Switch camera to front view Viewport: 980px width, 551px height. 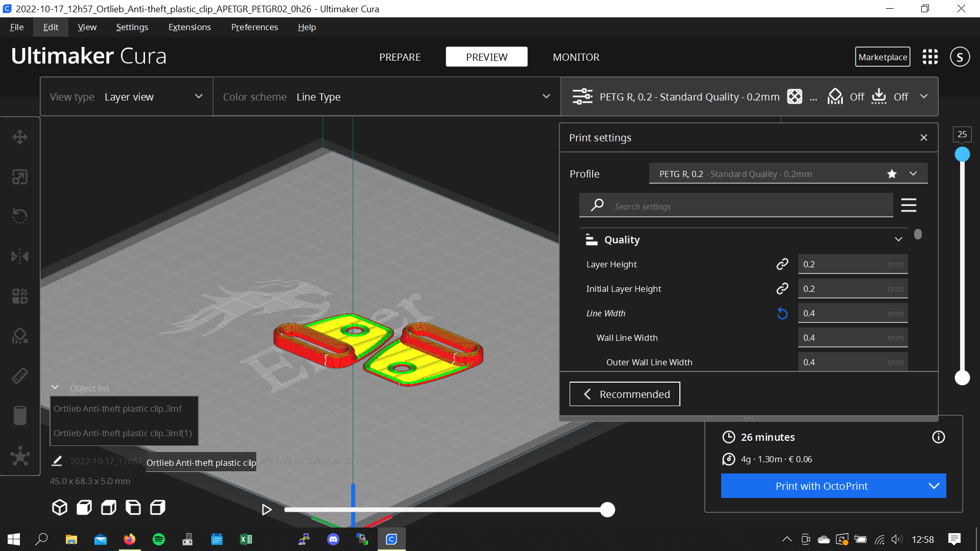click(84, 507)
